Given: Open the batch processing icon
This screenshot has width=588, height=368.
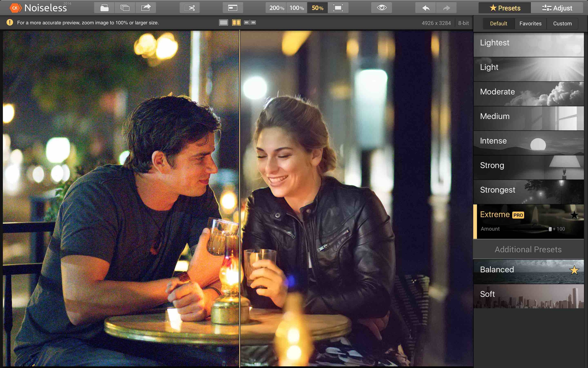Looking at the screenshot, I should [125, 8].
